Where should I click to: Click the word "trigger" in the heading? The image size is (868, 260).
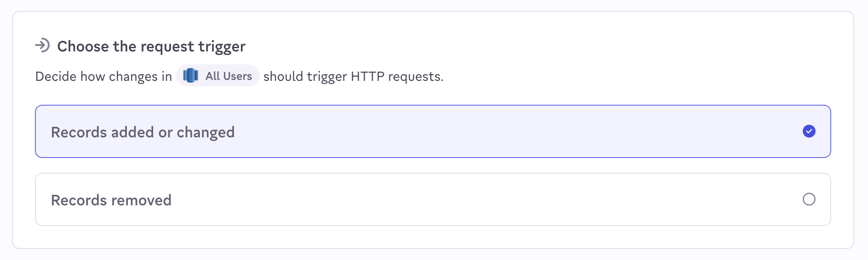tap(222, 47)
